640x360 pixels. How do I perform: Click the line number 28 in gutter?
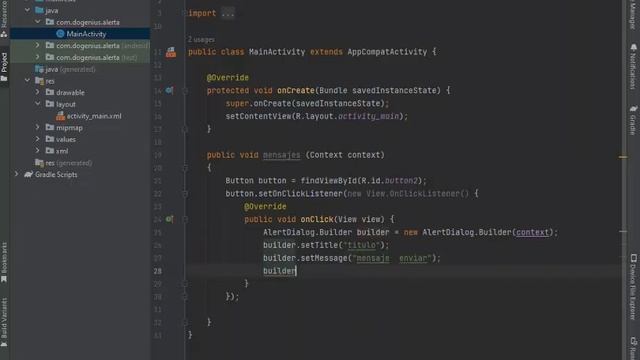tap(158, 271)
